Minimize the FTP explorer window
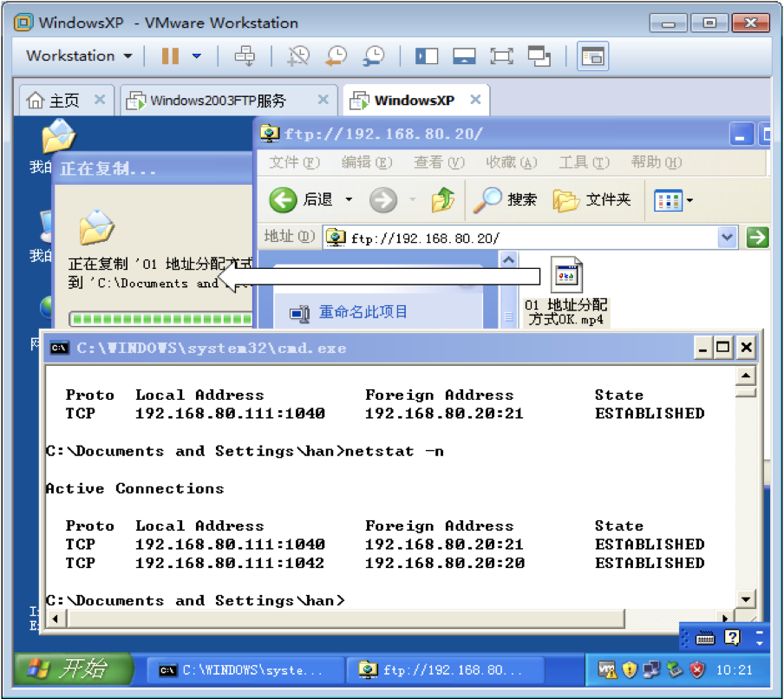The height and width of the screenshot is (699, 784). click(741, 134)
